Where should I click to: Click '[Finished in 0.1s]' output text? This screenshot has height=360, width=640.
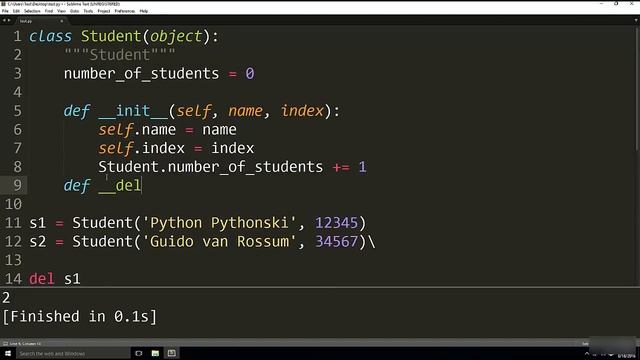[80, 317]
